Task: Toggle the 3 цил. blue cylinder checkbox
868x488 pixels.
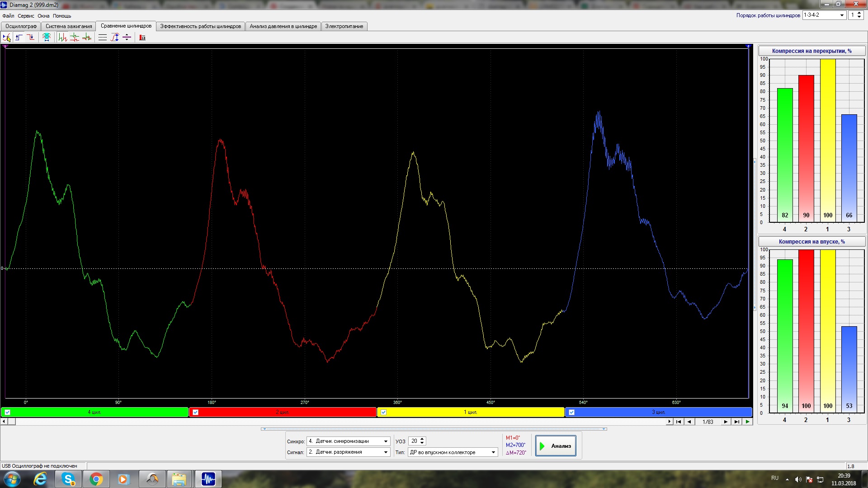Action: point(571,412)
